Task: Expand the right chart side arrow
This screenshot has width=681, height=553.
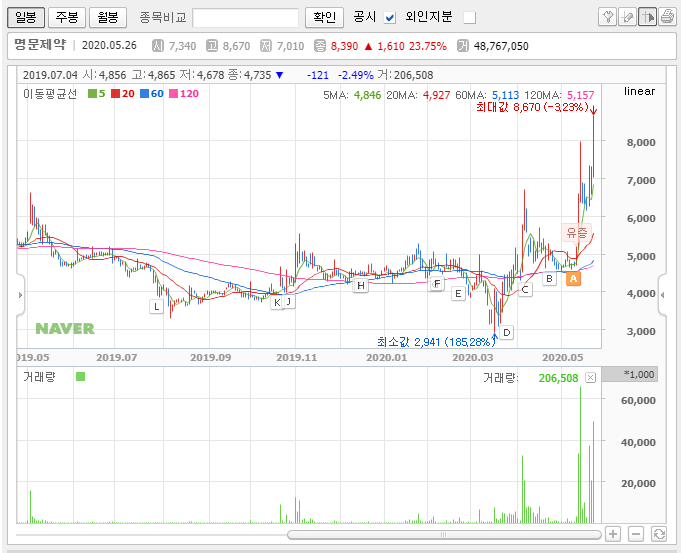Action: pos(662,295)
